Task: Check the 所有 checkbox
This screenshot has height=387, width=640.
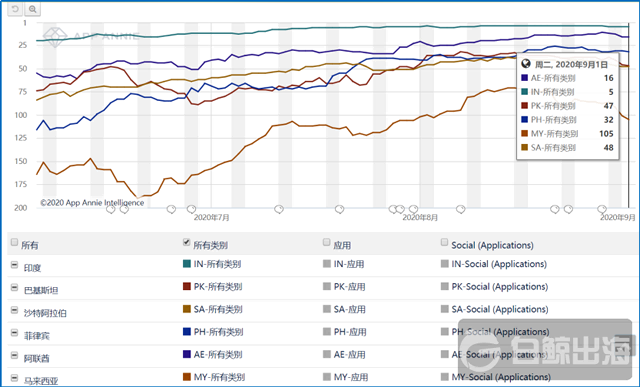Action: click(x=14, y=242)
